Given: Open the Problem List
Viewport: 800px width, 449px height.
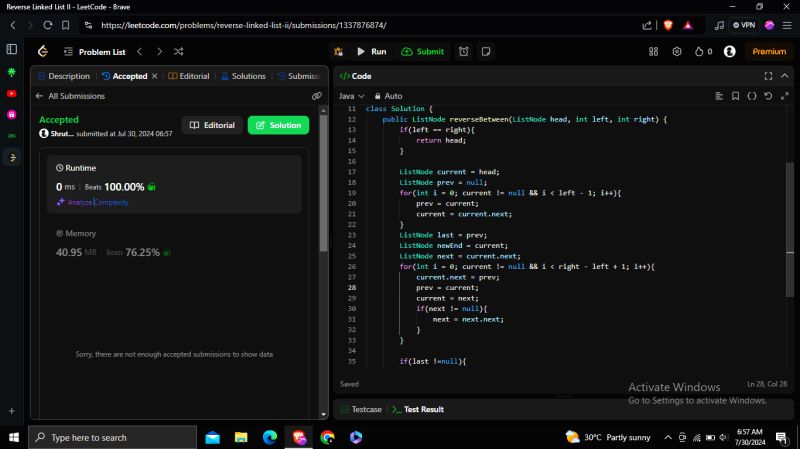Looking at the screenshot, I should pyautogui.click(x=95, y=52).
